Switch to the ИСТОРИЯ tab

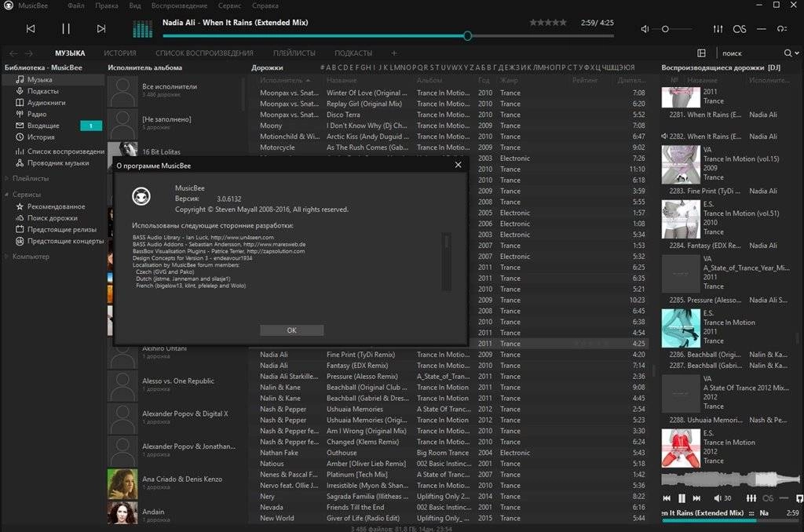pos(120,53)
